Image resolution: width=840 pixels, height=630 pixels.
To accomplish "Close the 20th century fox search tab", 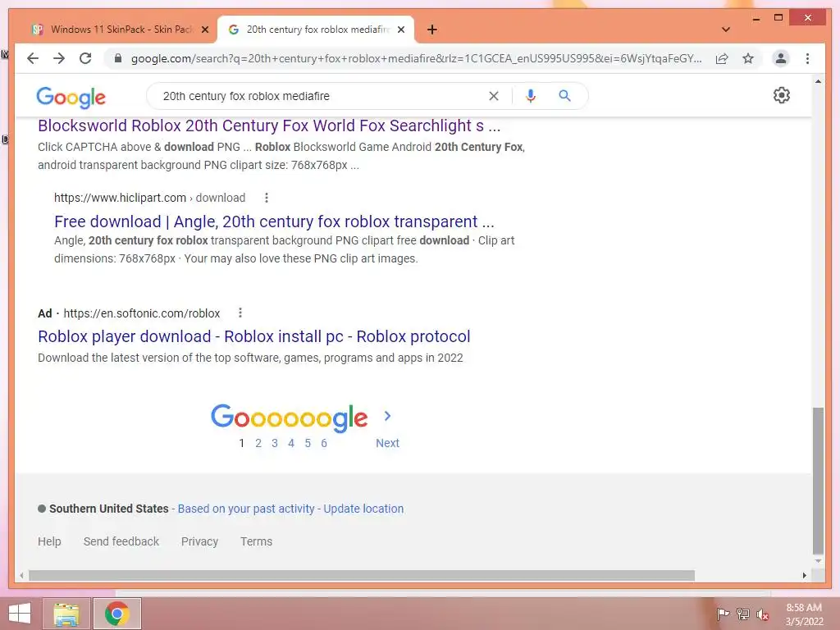I will pyautogui.click(x=400, y=30).
